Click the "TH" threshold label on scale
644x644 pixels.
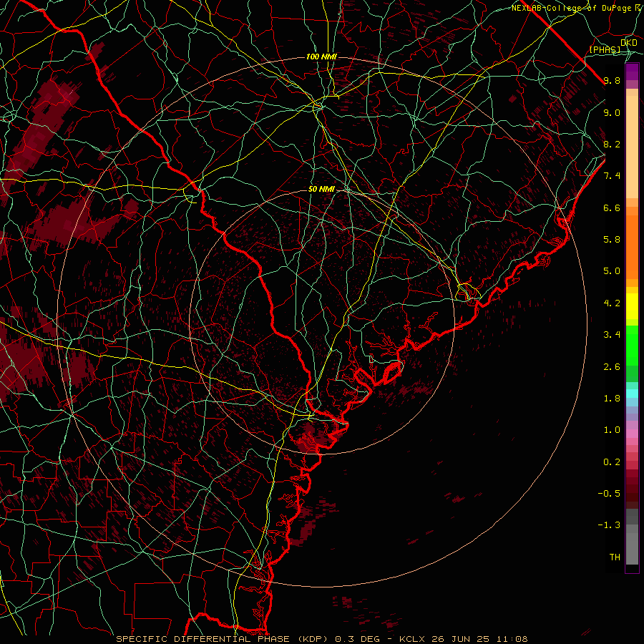[x=615, y=557]
